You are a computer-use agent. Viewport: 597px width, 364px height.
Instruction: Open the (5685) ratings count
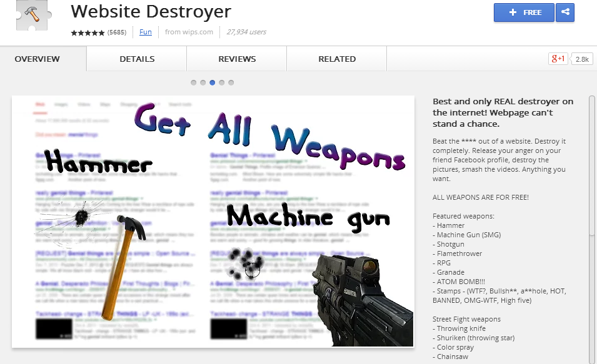pyautogui.click(x=117, y=32)
